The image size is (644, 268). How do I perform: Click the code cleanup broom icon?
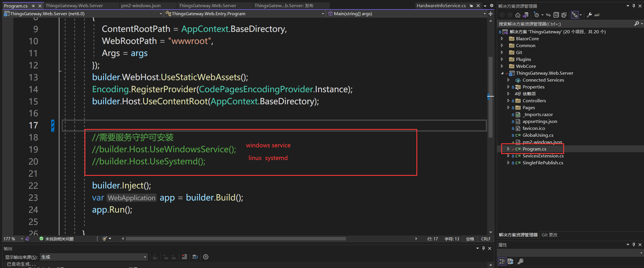coord(105,239)
